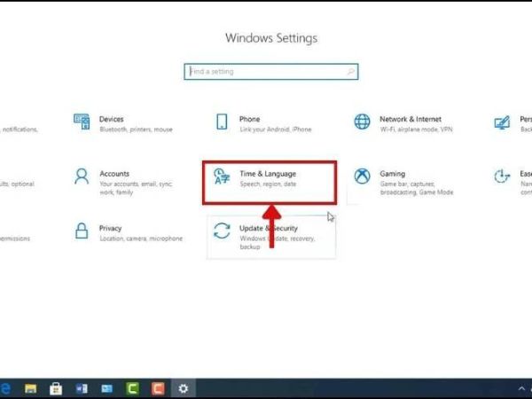Open the Mail app taskbar icon
532x399 pixels.
click(107, 388)
